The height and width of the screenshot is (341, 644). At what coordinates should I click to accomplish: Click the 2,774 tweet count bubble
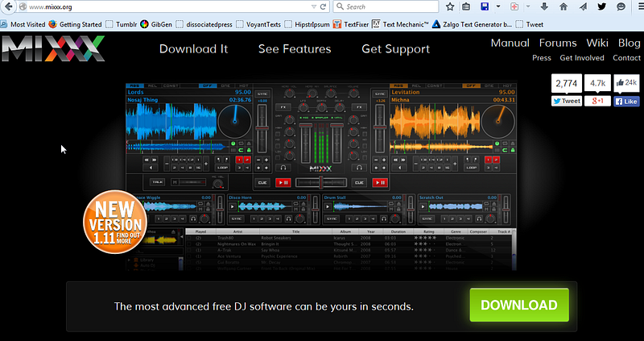[567, 84]
